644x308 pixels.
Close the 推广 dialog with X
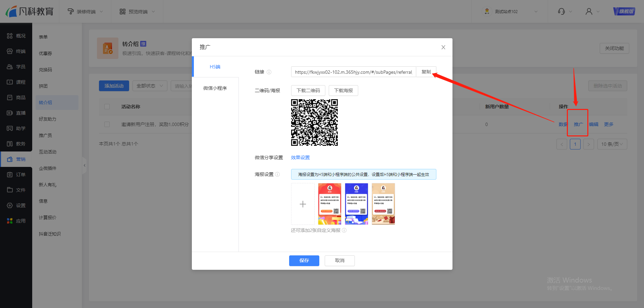(443, 47)
